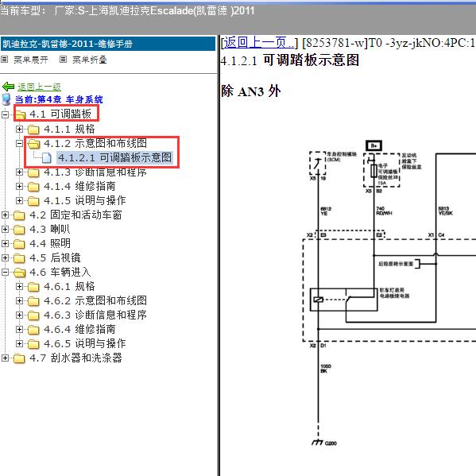This screenshot has width=476, height=476.
Task: Select the 4.1.2 示意图和布线图 label
Action: 95,143
